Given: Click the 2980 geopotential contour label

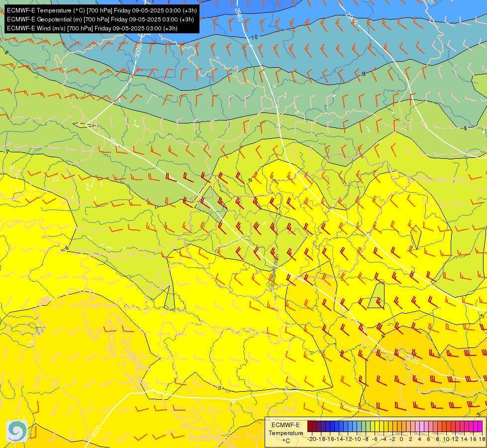Looking at the screenshot, I should click(239, 14).
